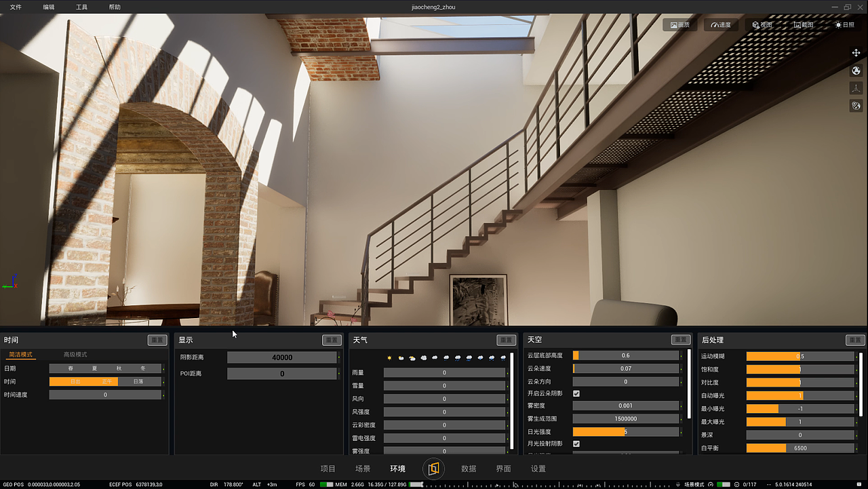The width and height of the screenshot is (868, 489).
Task: Open the 日照 sunlight settings
Action: [845, 24]
